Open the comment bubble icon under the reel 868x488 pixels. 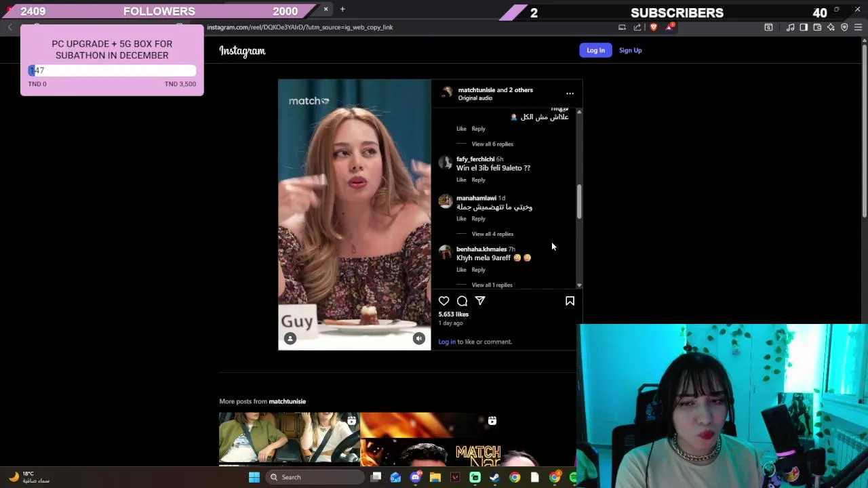tap(462, 301)
